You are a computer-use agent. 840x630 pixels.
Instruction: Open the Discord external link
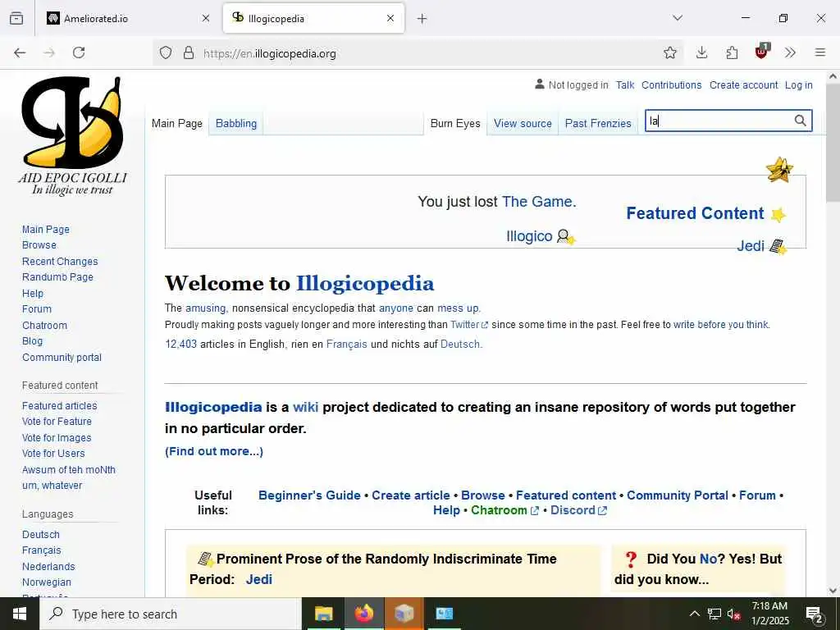click(578, 510)
